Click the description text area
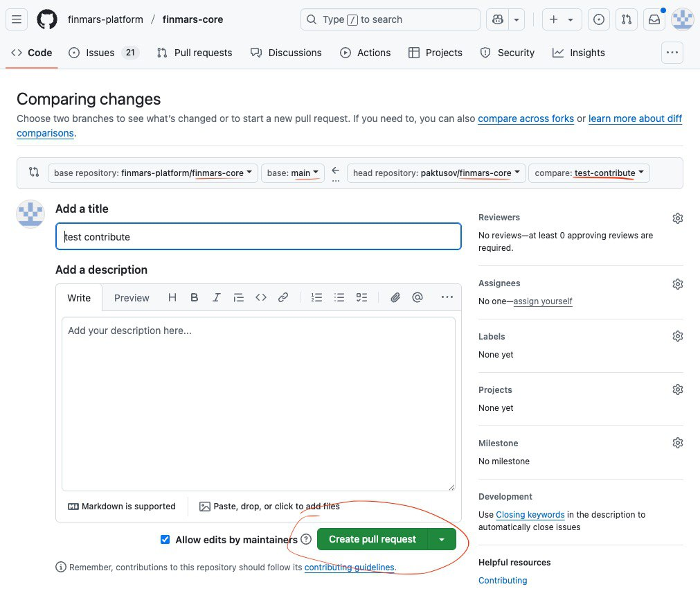The width and height of the screenshot is (700, 589). (258, 404)
